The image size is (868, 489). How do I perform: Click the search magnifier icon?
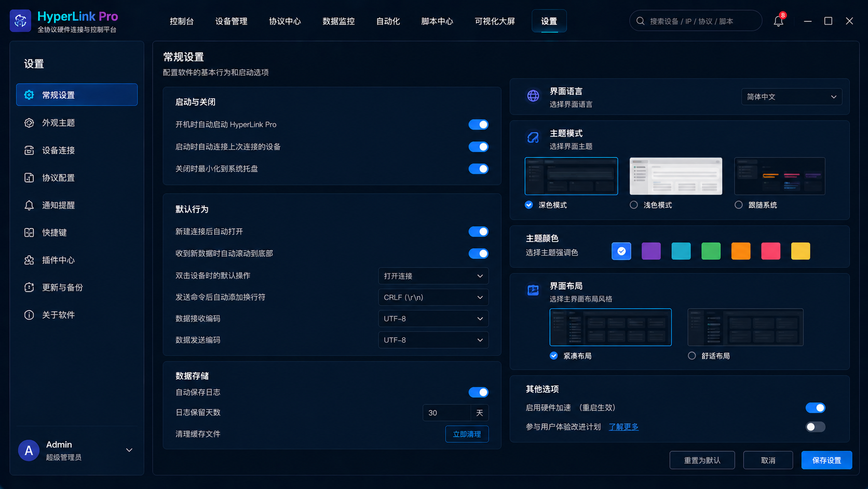tap(641, 21)
